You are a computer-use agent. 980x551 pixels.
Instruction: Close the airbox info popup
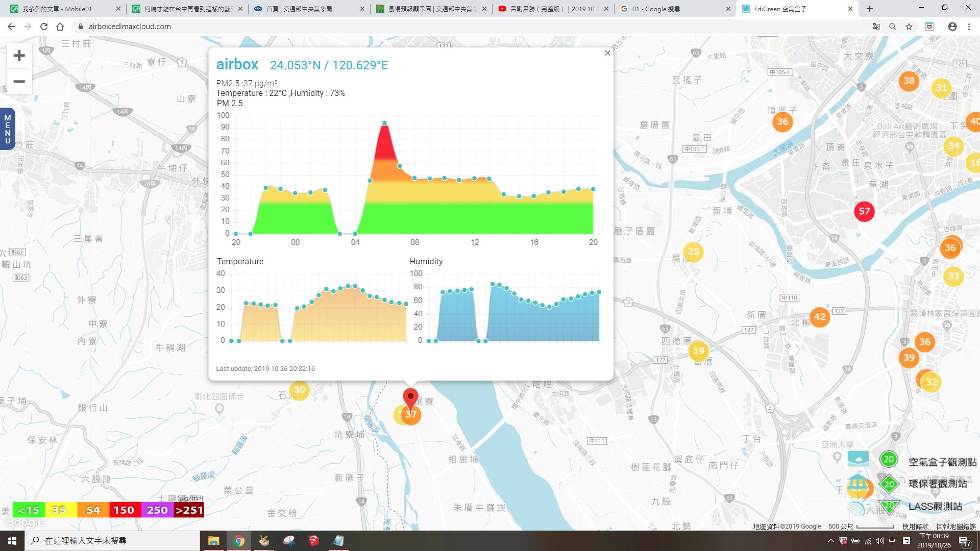pos(607,53)
